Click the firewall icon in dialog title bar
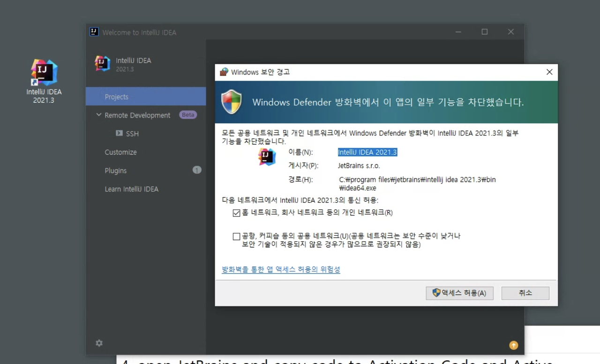Image resolution: width=600 pixels, height=364 pixels. click(224, 72)
